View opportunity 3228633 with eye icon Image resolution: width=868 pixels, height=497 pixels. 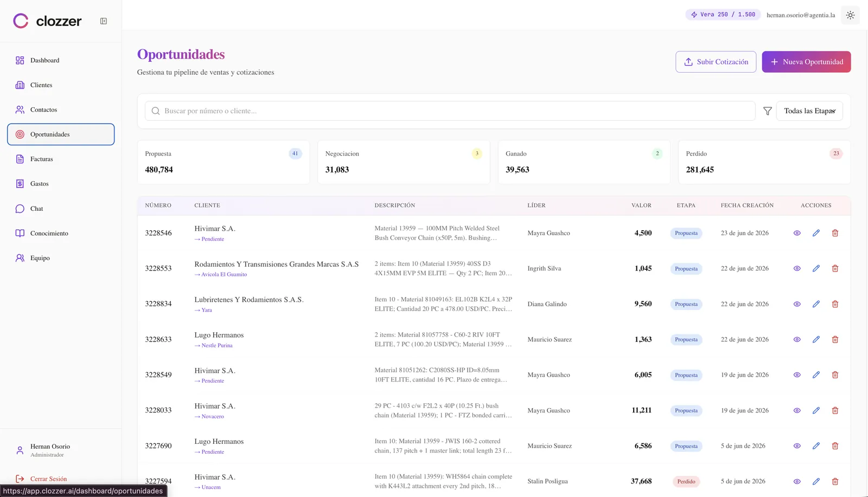coord(797,340)
